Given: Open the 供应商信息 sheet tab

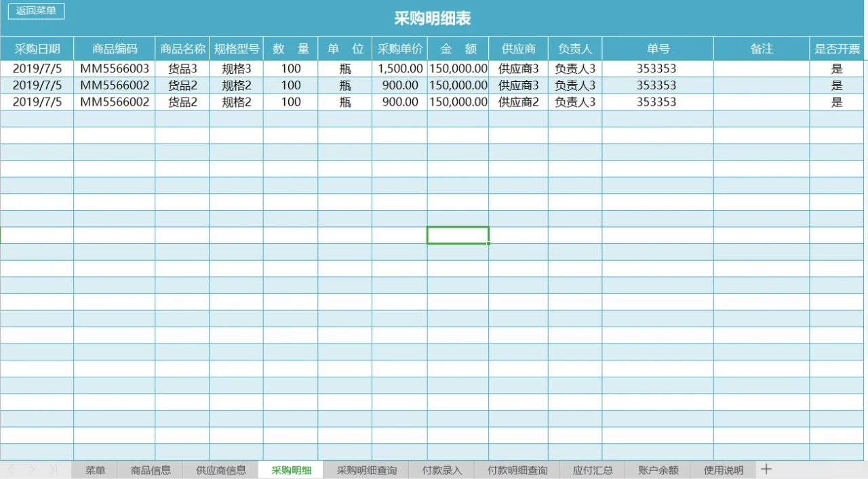Looking at the screenshot, I should point(220,469).
